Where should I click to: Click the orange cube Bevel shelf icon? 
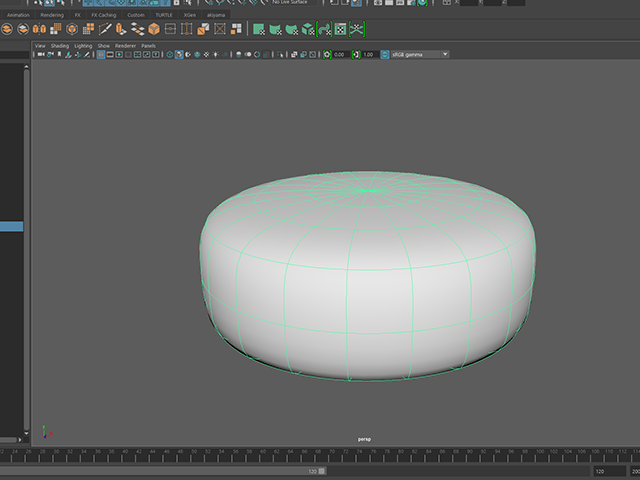click(154, 29)
